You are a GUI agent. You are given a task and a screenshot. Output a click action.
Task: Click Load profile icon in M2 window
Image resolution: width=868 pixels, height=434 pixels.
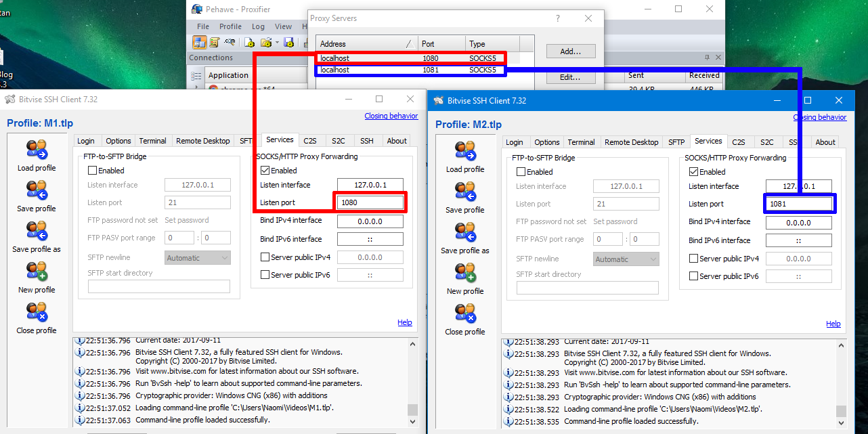click(x=465, y=151)
